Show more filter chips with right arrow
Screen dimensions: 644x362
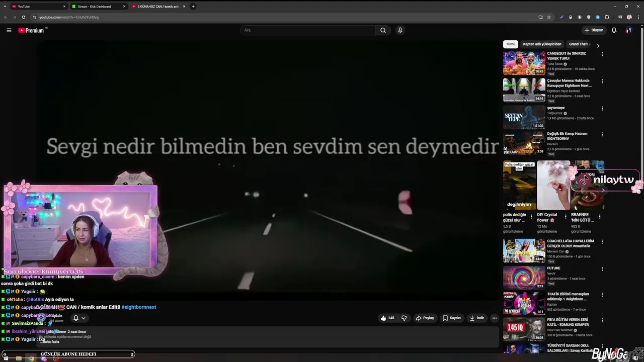tap(598, 45)
